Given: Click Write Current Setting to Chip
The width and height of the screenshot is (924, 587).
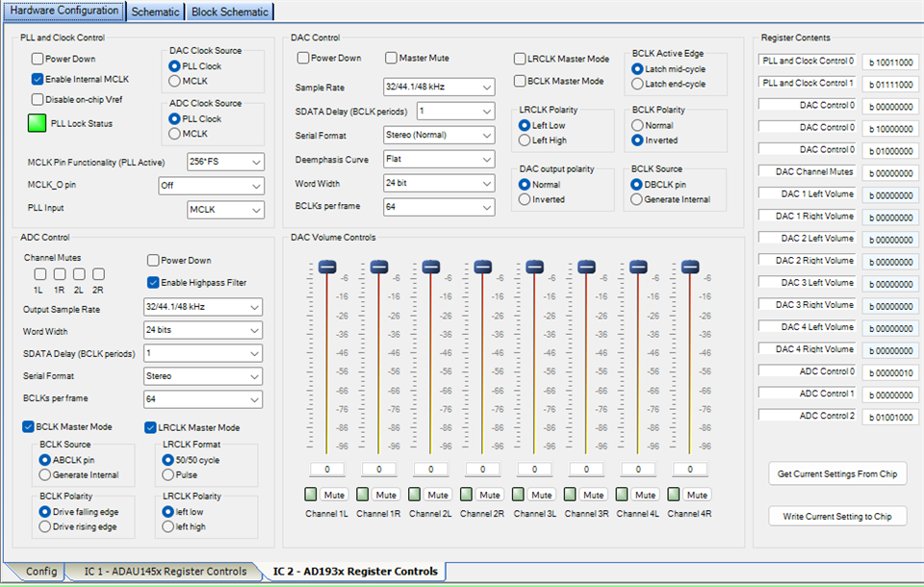Looking at the screenshot, I should coord(837,517).
